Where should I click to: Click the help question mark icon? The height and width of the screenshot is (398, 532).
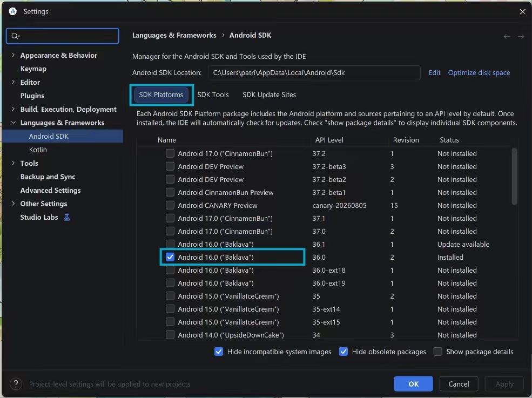(16, 384)
